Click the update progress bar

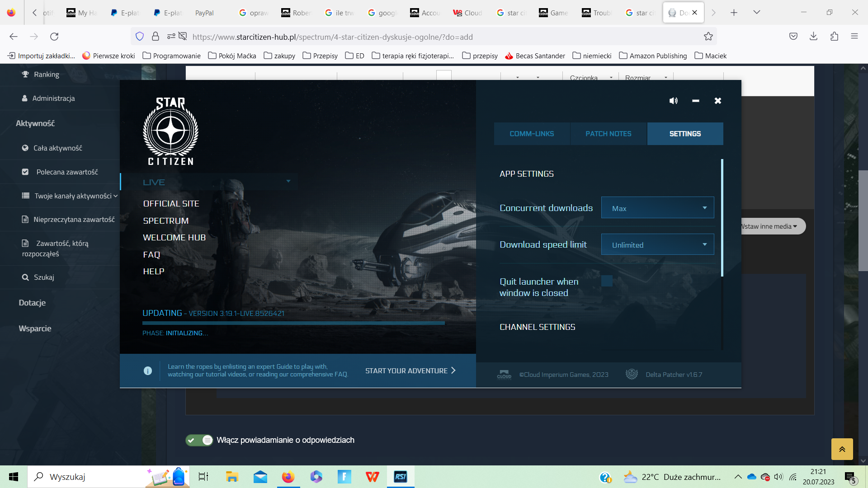293,324
